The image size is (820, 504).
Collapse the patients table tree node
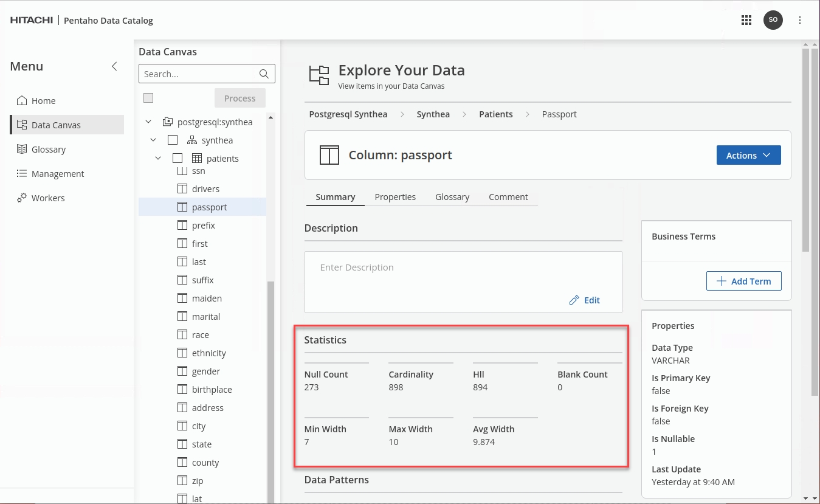pos(158,159)
